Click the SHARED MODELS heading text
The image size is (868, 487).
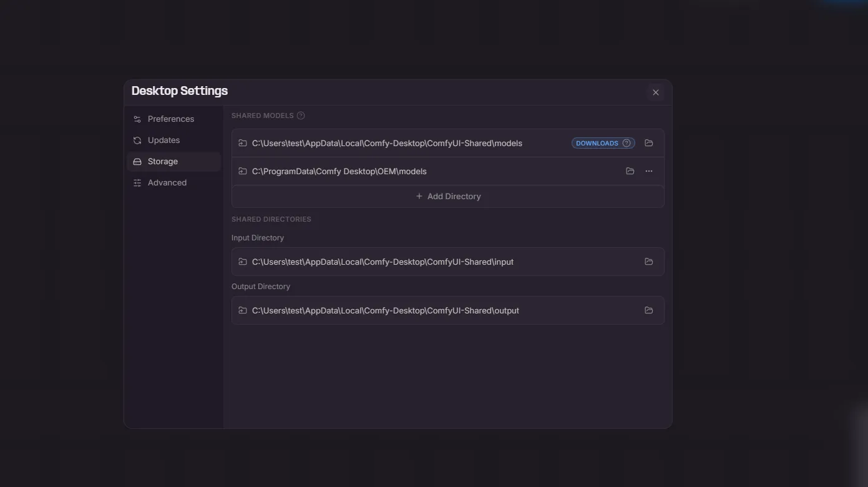pos(263,116)
